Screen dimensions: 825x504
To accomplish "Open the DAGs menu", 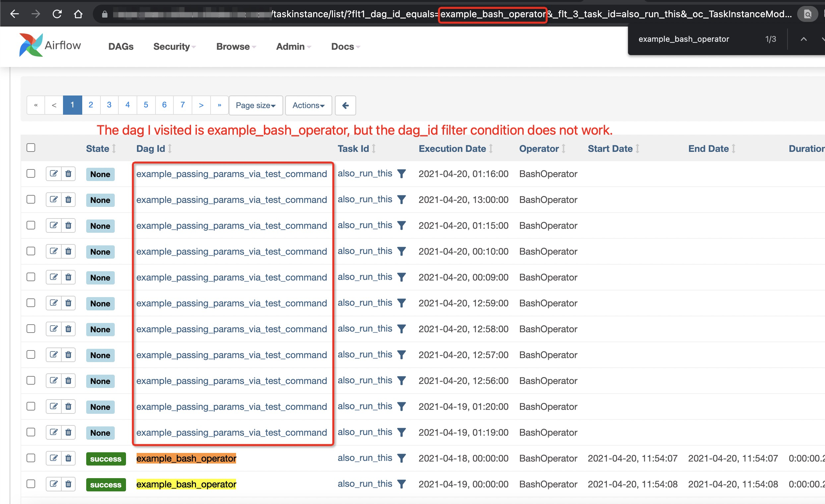I will (121, 46).
